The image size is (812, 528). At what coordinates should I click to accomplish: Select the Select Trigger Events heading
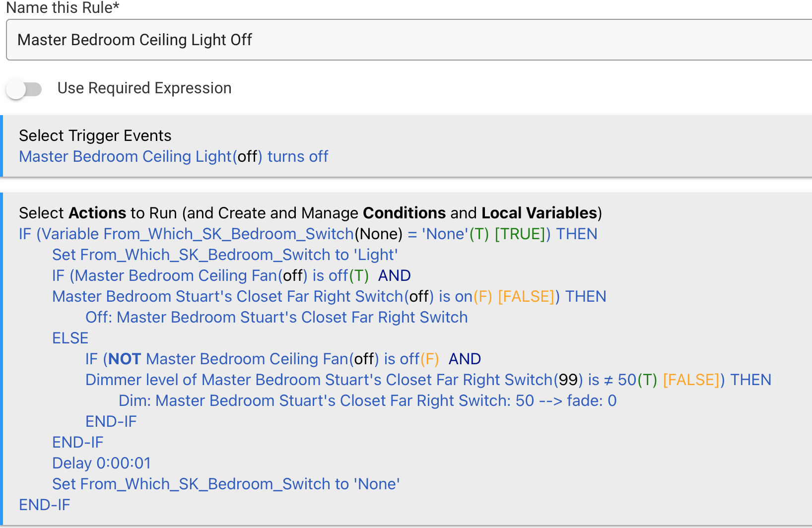pos(95,135)
